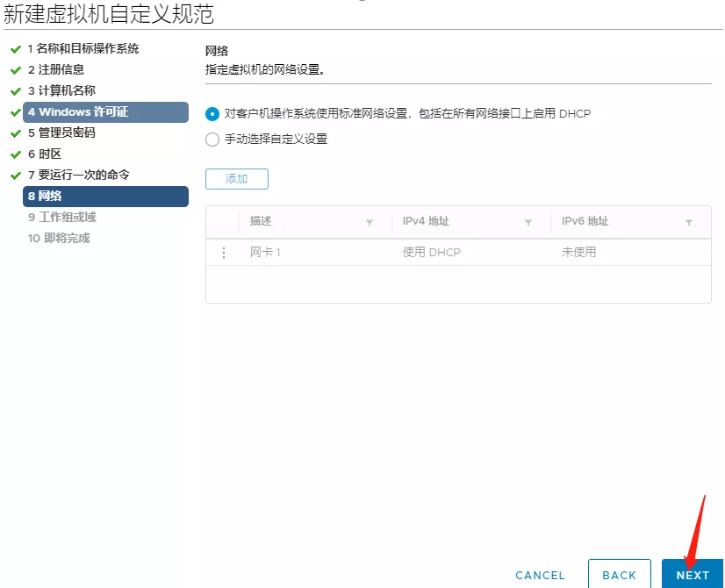The height and width of the screenshot is (588, 725).
Task: Click the green checkmark beside 6 时区
Action: click(16, 154)
